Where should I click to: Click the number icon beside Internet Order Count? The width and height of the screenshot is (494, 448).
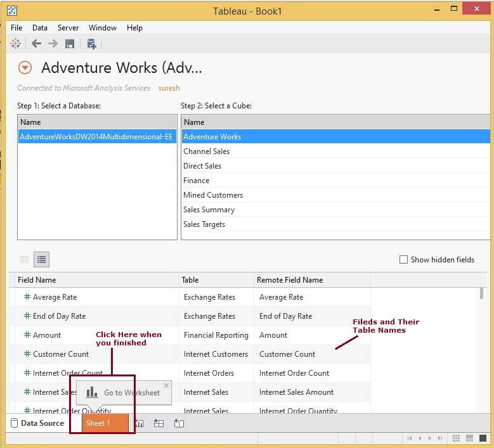pos(27,373)
